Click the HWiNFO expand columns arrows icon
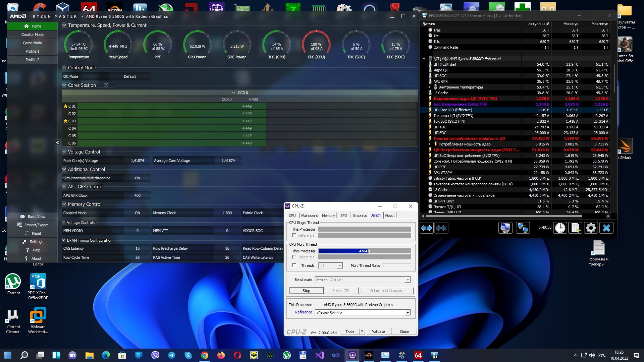Image resolution: width=644 pixels, height=362 pixels. [427, 228]
